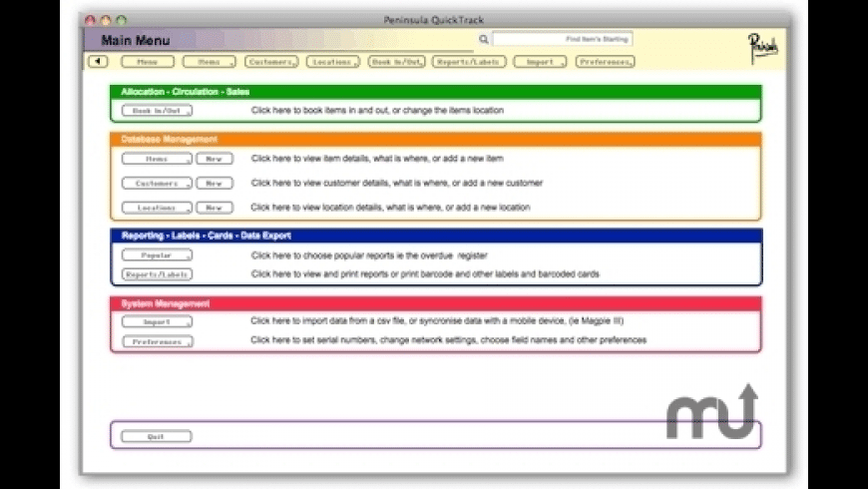Click Preferences button under System Management
Image resolution: width=868 pixels, height=489 pixels.
click(158, 341)
